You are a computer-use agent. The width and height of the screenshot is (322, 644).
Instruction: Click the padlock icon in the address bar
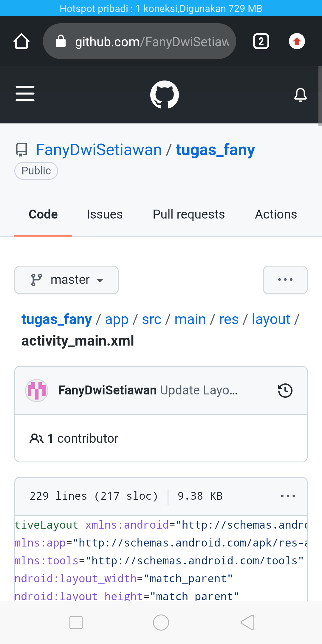[x=61, y=41]
